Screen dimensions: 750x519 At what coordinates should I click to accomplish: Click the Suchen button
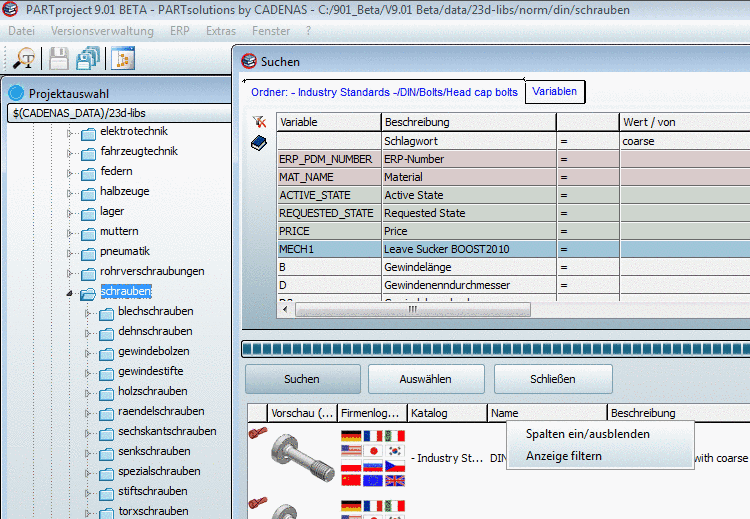[x=302, y=379]
